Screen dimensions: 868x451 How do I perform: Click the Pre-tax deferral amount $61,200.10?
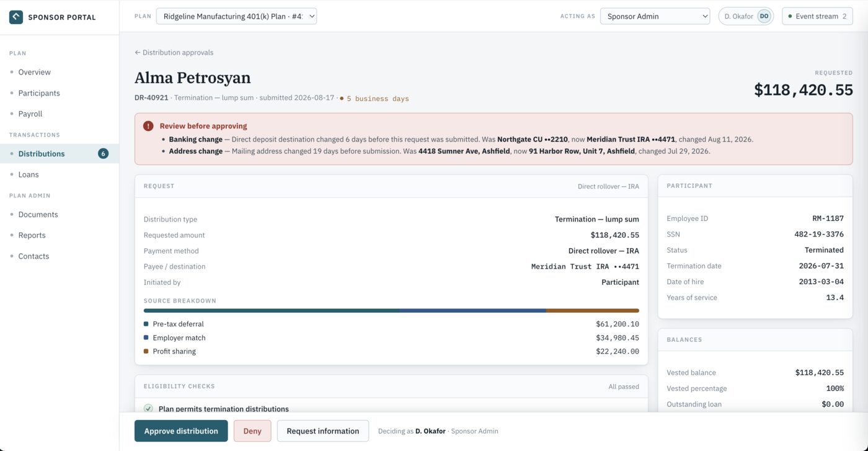(618, 324)
